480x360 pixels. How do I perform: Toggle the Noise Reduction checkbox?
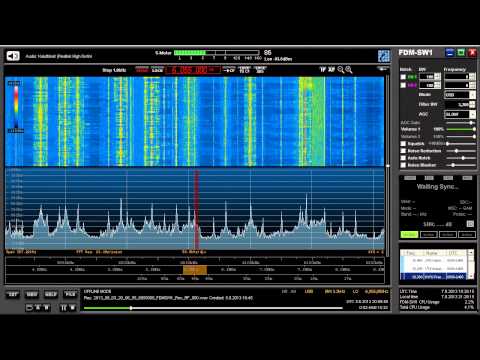(403, 151)
